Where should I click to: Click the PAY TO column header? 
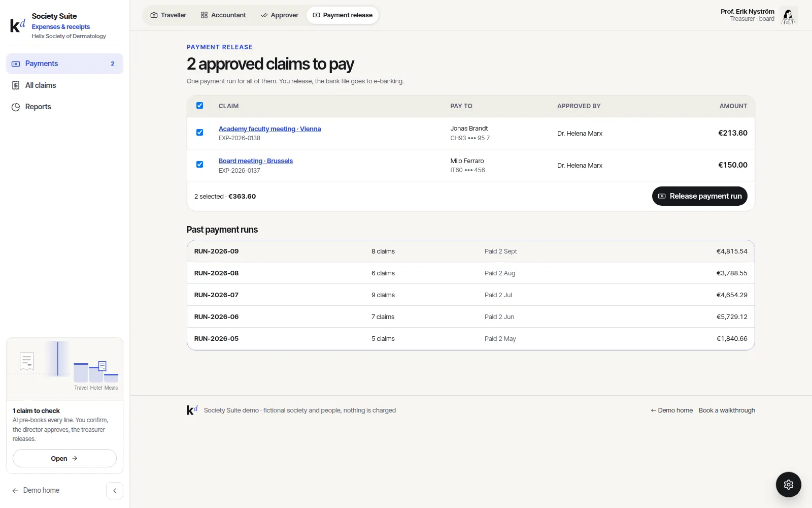click(461, 106)
